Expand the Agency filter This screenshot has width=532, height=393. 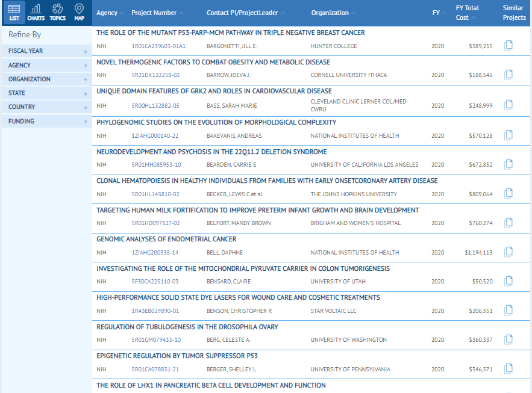(47, 66)
